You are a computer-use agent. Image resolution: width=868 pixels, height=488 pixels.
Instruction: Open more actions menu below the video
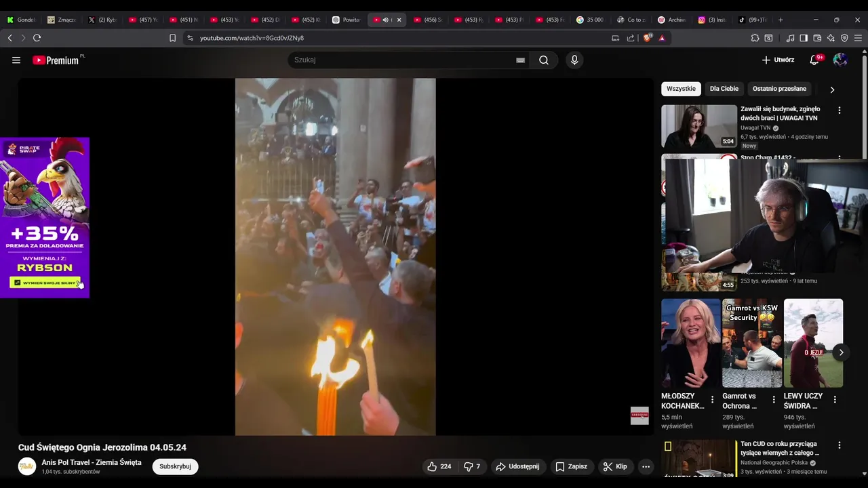pos(646,466)
